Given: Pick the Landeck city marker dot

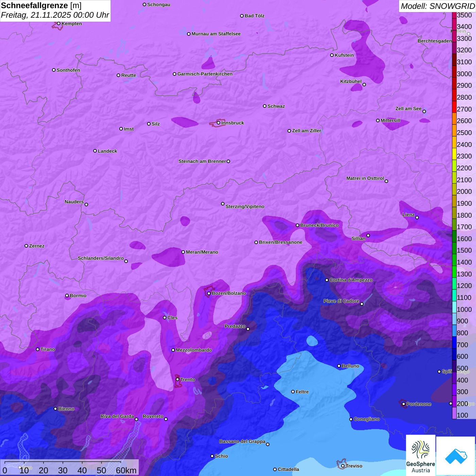Looking at the screenshot, I should point(95,151).
